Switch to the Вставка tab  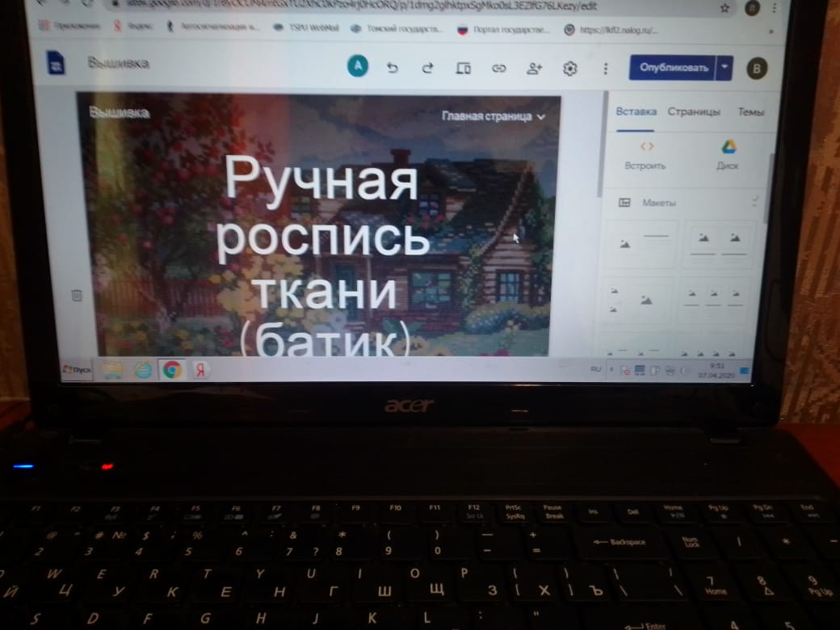click(636, 111)
